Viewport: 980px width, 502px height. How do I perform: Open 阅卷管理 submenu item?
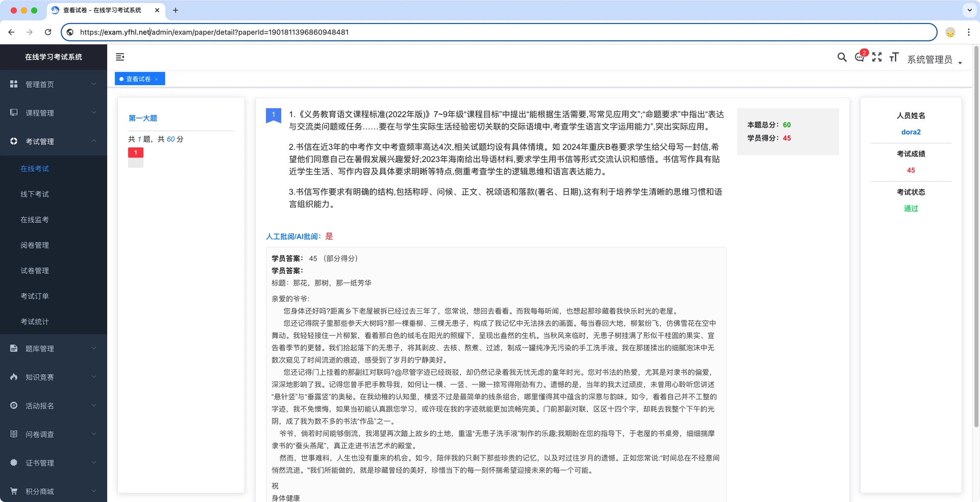point(54,245)
